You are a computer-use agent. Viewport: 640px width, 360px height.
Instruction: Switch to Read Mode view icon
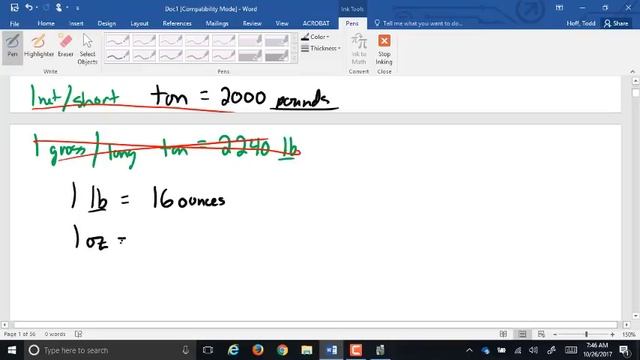pos(503,334)
